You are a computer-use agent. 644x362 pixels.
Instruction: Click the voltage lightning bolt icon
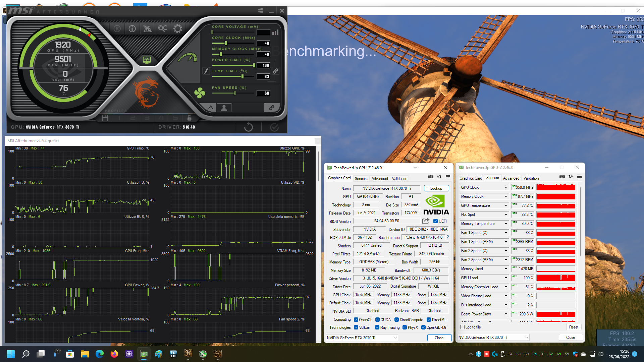[x=206, y=71]
